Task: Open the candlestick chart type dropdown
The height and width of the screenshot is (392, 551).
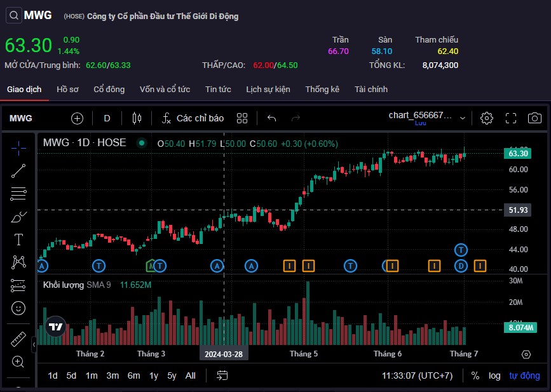Action: pyautogui.click(x=136, y=118)
